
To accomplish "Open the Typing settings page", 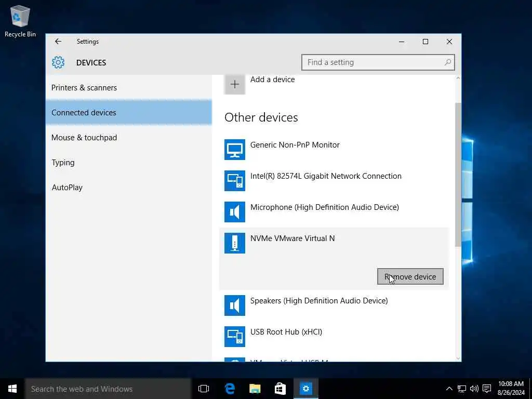I will coord(129,163).
